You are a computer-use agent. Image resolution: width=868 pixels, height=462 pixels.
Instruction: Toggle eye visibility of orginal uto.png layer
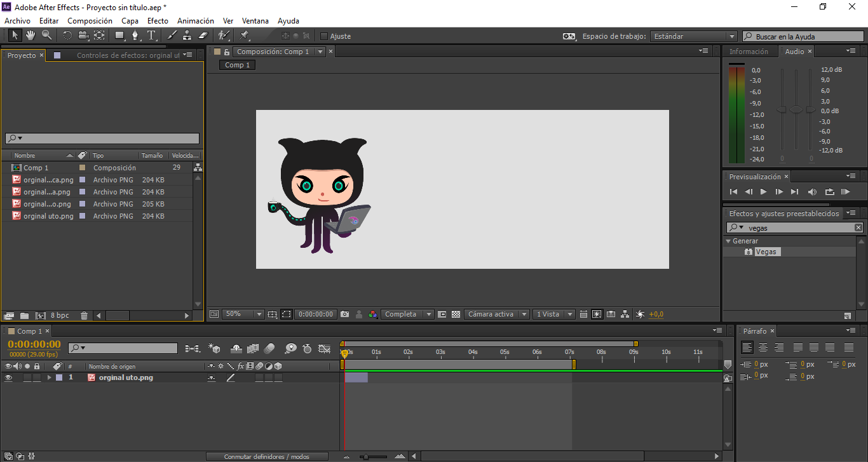[x=9, y=377]
